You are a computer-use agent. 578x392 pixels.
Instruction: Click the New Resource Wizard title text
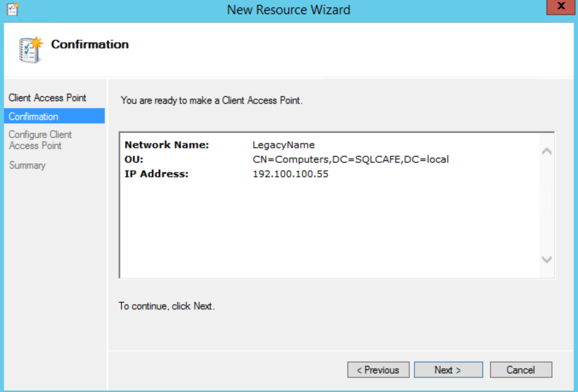point(289,10)
